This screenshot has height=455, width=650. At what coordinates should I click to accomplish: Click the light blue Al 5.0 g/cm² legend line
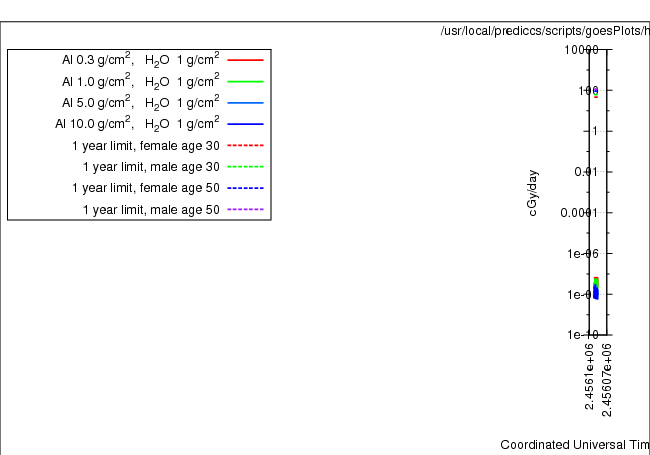pyautogui.click(x=245, y=103)
